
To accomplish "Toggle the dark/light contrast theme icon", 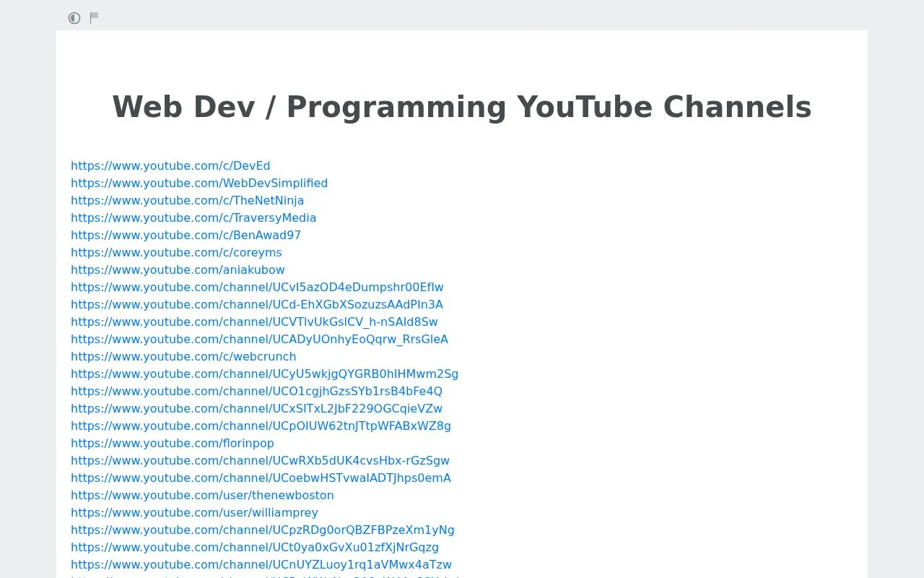I will click(x=74, y=18).
